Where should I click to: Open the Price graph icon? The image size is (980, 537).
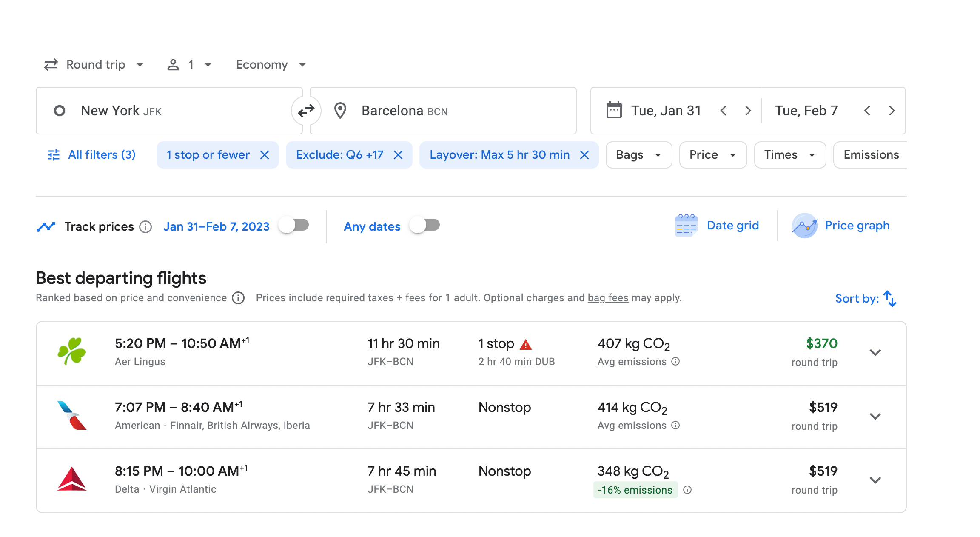(x=804, y=226)
